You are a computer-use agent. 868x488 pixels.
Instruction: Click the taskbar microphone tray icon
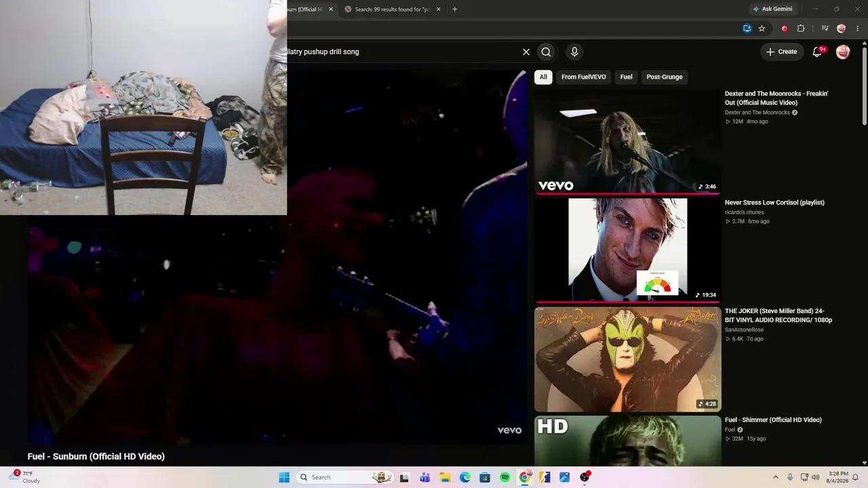790,477
